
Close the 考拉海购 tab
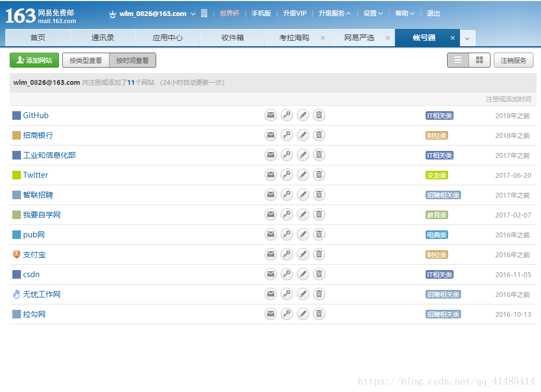[x=323, y=38]
